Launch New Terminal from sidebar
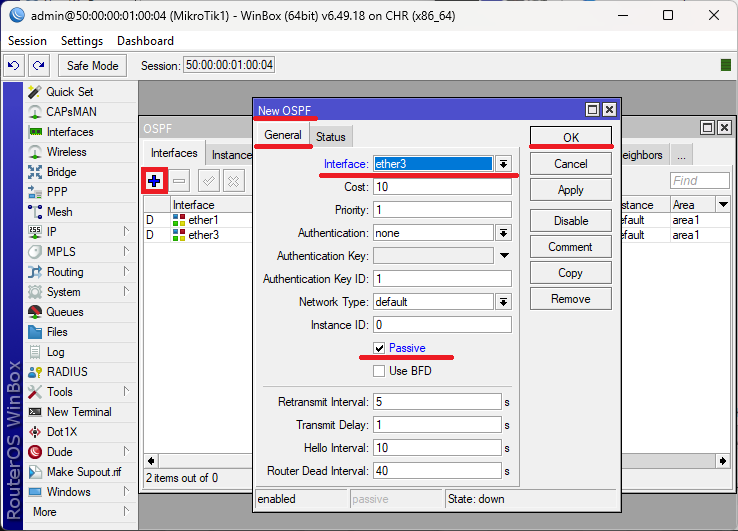Image resolution: width=738 pixels, height=531 pixels. click(79, 412)
